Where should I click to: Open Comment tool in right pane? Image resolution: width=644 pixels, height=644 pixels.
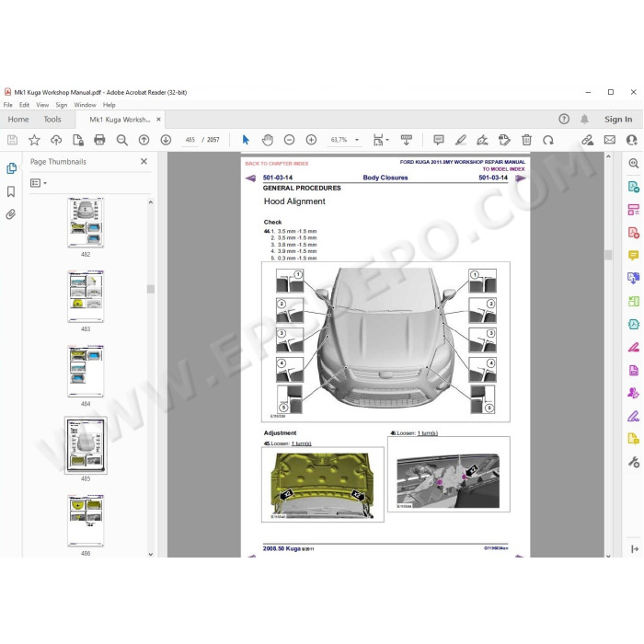pos(633,256)
